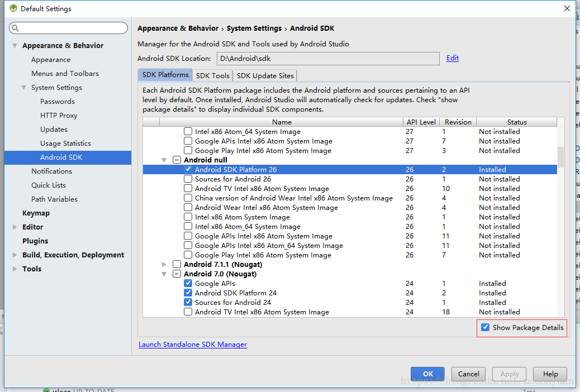Open Keymap settings
The height and width of the screenshot is (392, 580).
[x=36, y=213]
